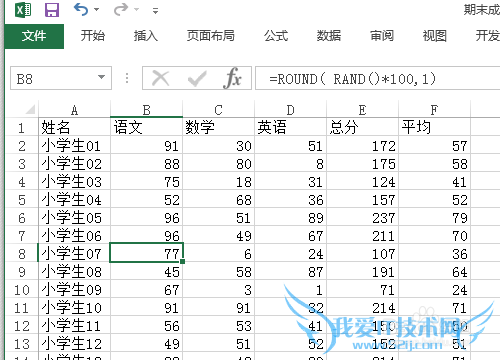Viewport: 500px width, 360px height.
Task: Select the cell 小学生01
Action: (74, 145)
